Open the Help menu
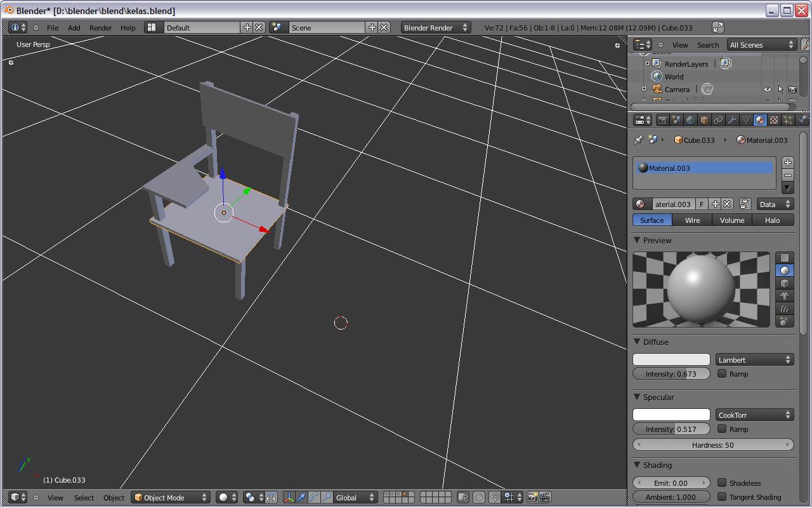Viewport: 812px width, 508px height. 128,27
